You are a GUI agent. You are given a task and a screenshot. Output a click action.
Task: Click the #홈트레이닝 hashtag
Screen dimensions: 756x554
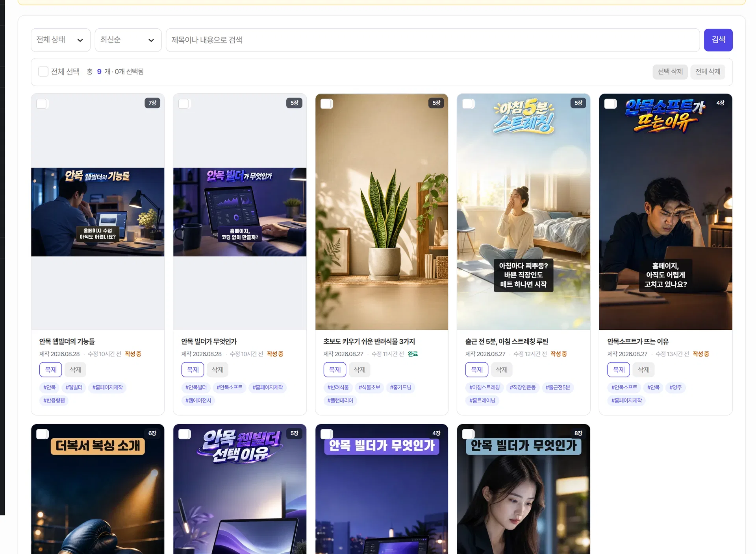point(482,401)
